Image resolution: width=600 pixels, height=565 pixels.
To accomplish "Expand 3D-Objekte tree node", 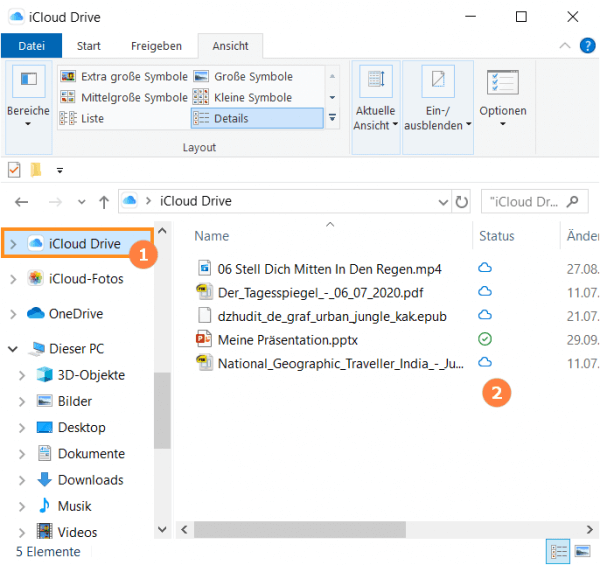I will (x=22, y=375).
